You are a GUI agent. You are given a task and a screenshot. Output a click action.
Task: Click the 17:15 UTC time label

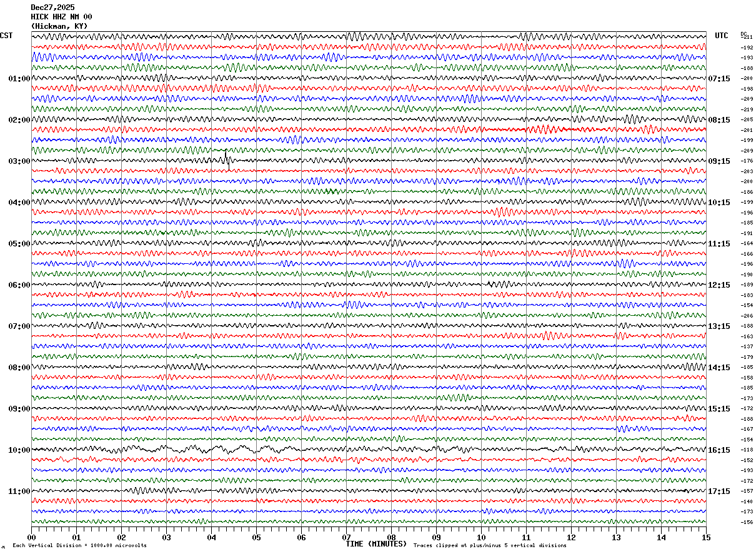point(719,491)
